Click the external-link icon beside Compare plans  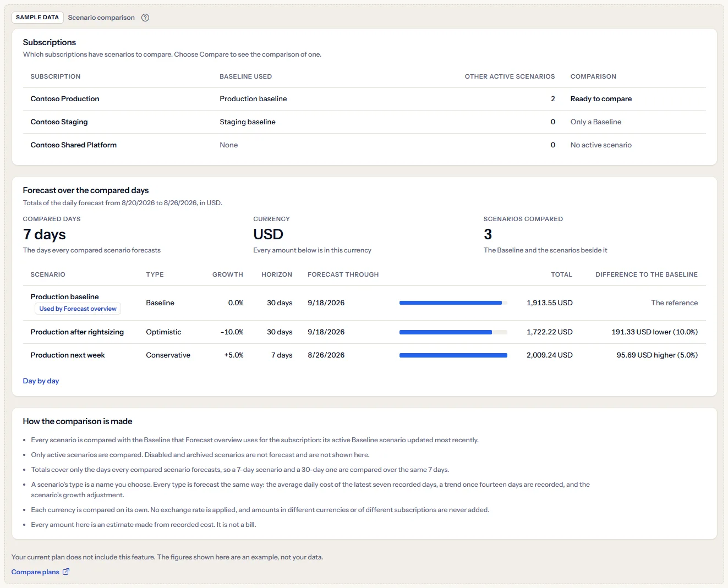point(66,571)
